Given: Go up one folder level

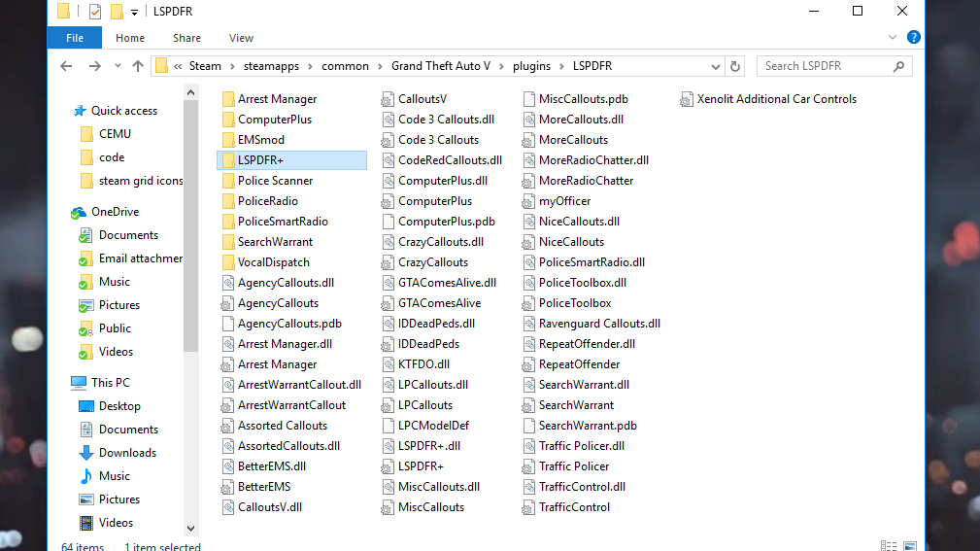Looking at the screenshot, I should point(138,66).
